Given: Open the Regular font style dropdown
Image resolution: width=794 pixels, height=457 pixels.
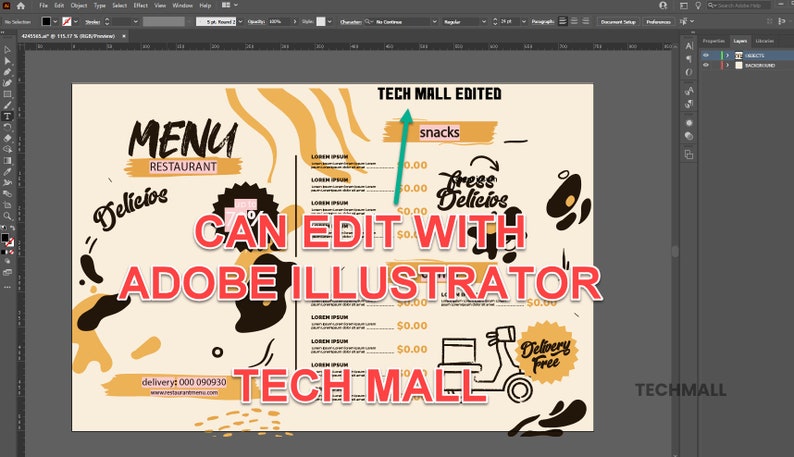Looking at the screenshot, I should tap(484, 22).
